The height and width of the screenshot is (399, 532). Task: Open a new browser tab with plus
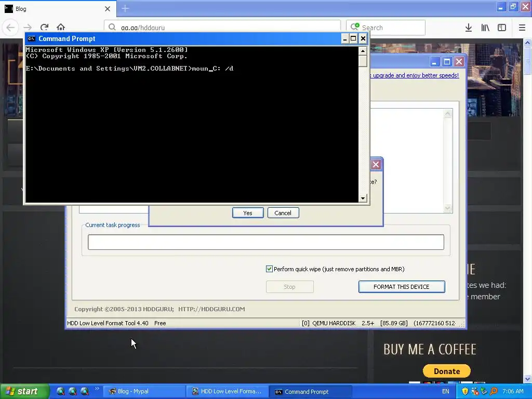point(125,8)
